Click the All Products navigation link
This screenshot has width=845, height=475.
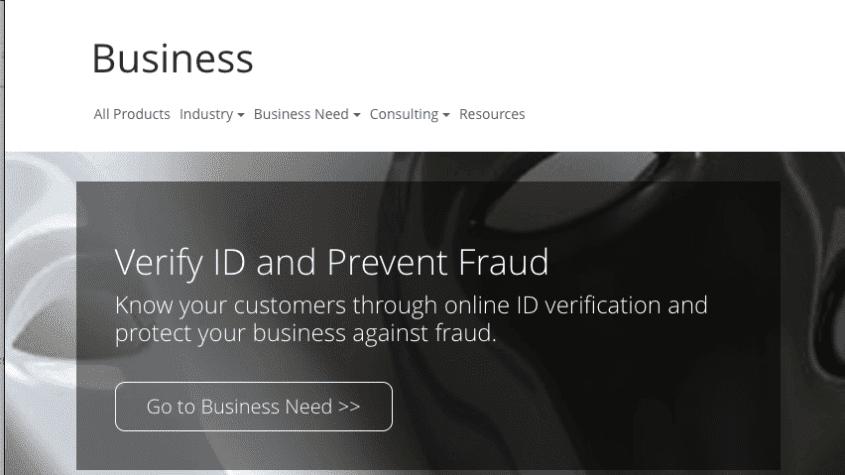point(132,114)
